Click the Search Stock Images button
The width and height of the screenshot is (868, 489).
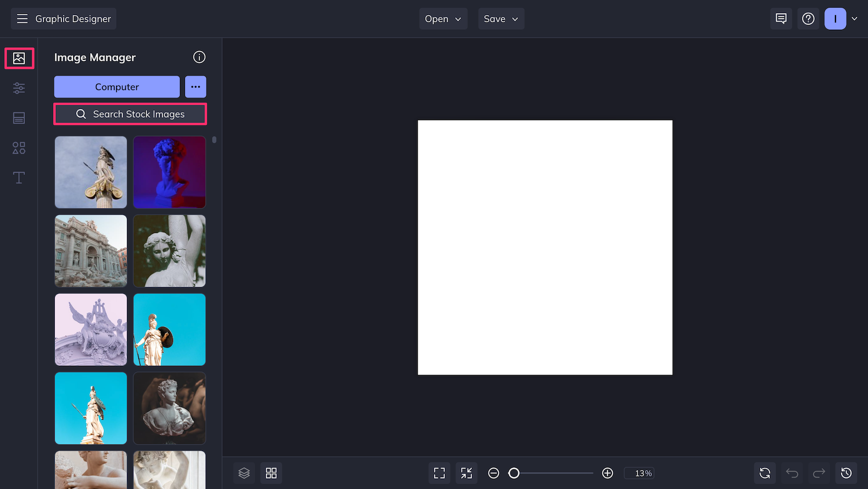click(x=130, y=114)
